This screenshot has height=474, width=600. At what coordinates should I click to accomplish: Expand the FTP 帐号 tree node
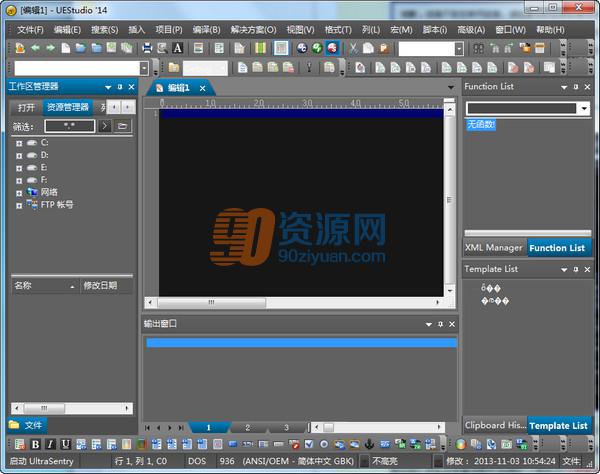point(19,205)
